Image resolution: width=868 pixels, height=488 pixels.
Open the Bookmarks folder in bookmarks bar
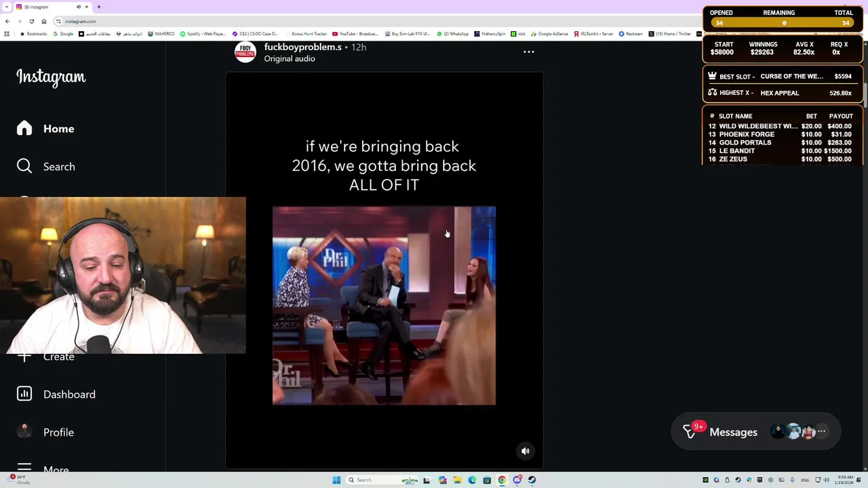point(34,34)
